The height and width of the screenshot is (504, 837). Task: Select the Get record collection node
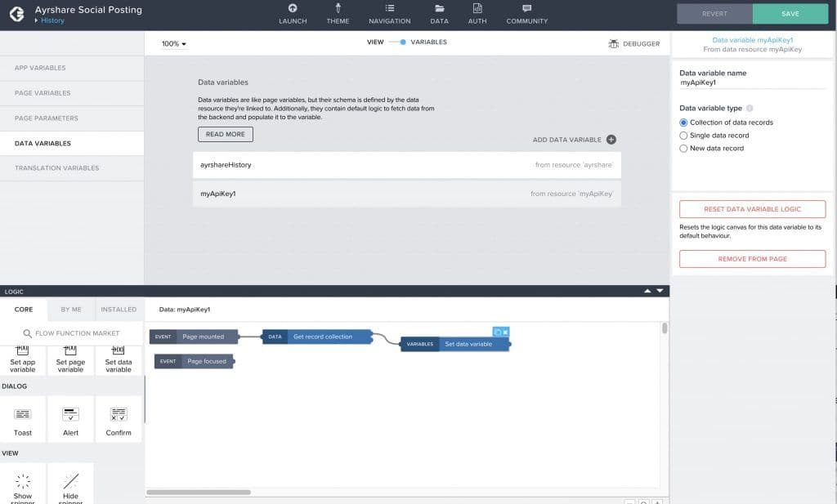(x=317, y=337)
